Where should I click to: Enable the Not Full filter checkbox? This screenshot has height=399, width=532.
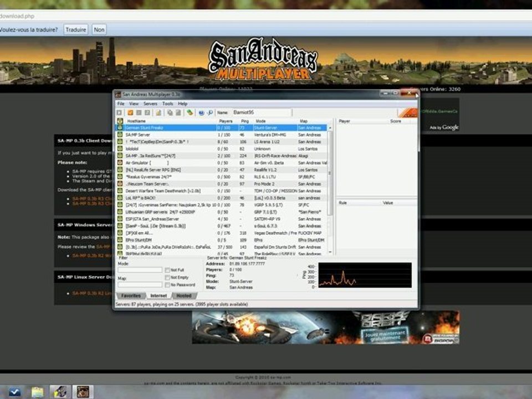click(x=167, y=270)
